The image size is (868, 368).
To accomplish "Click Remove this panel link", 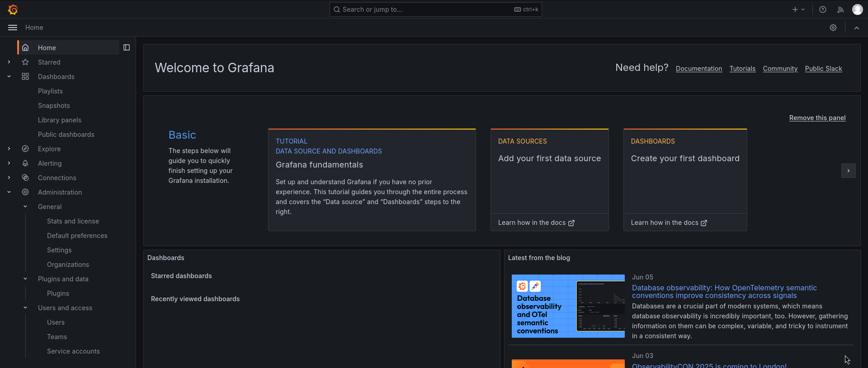I will (817, 118).
